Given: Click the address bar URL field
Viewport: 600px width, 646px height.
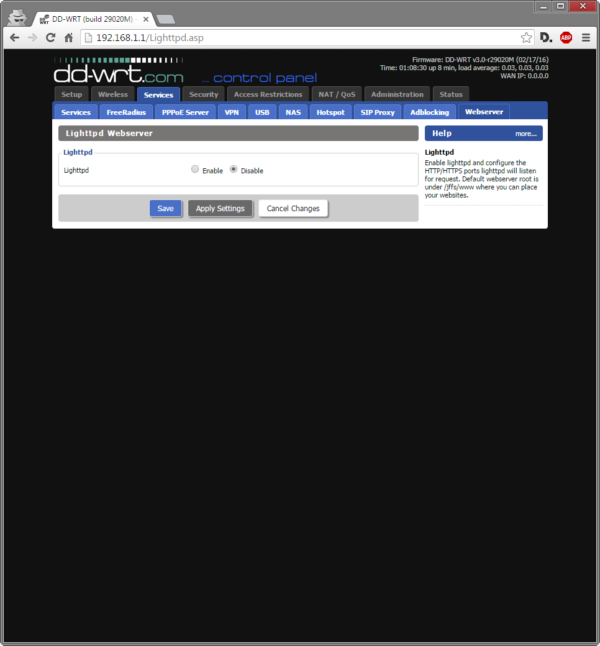Looking at the screenshot, I should (x=300, y=38).
